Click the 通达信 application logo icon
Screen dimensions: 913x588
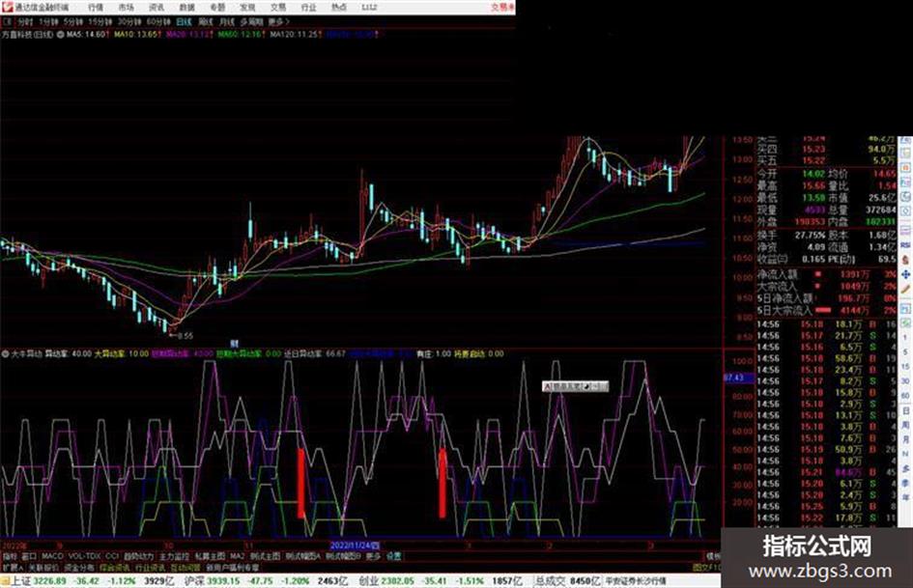coord(7,7)
